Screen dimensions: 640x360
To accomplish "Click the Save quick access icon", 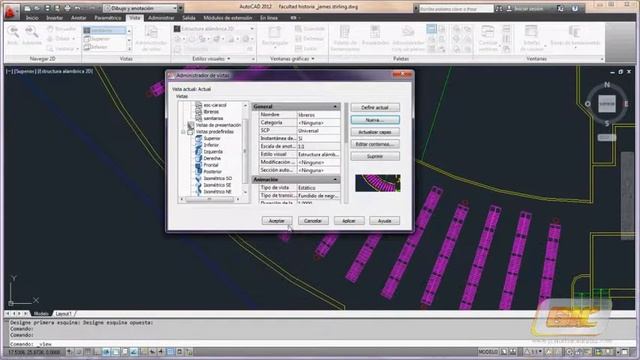I will click(x=47, y=8).
